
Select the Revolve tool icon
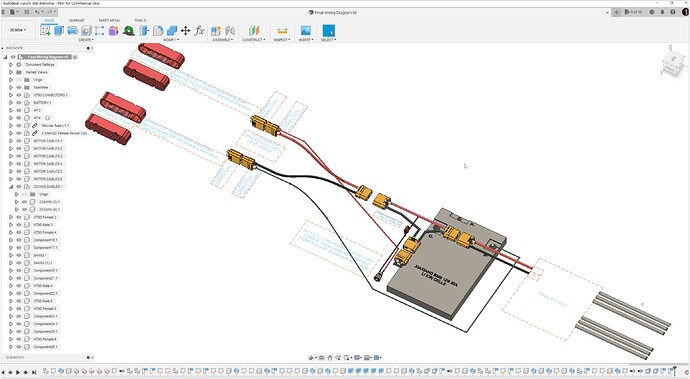click(x=72, y=30)
